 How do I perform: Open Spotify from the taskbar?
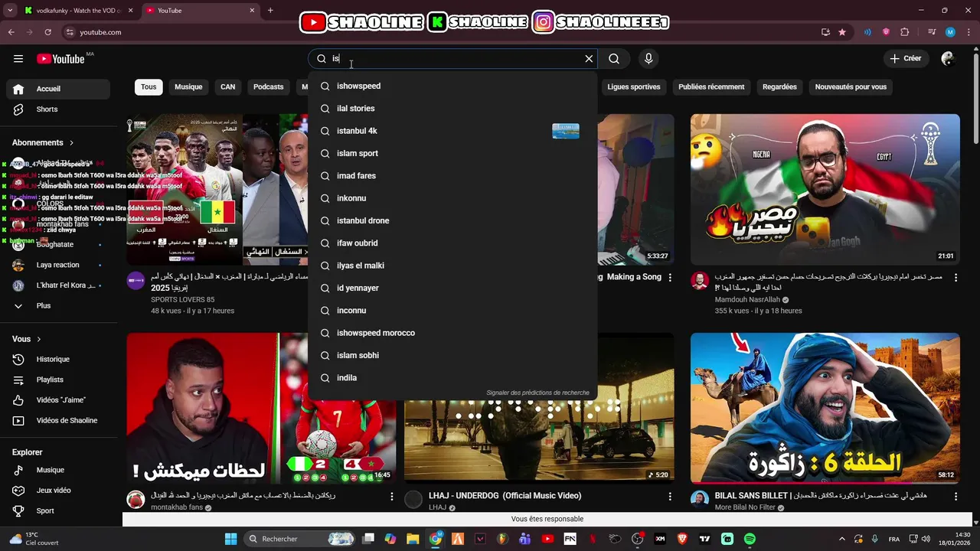click(750, 539)
